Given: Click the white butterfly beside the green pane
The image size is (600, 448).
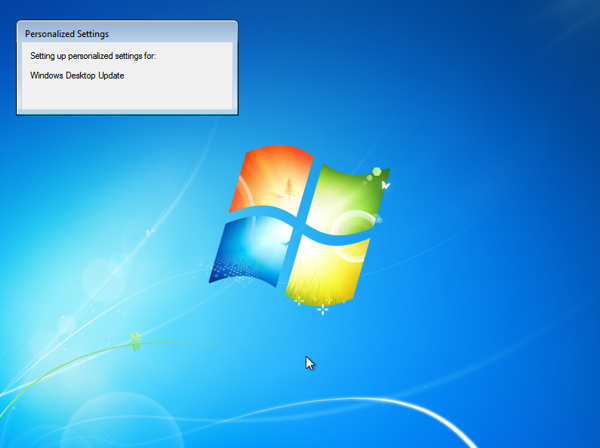Looking at the screenshot, I should point(385,185).
